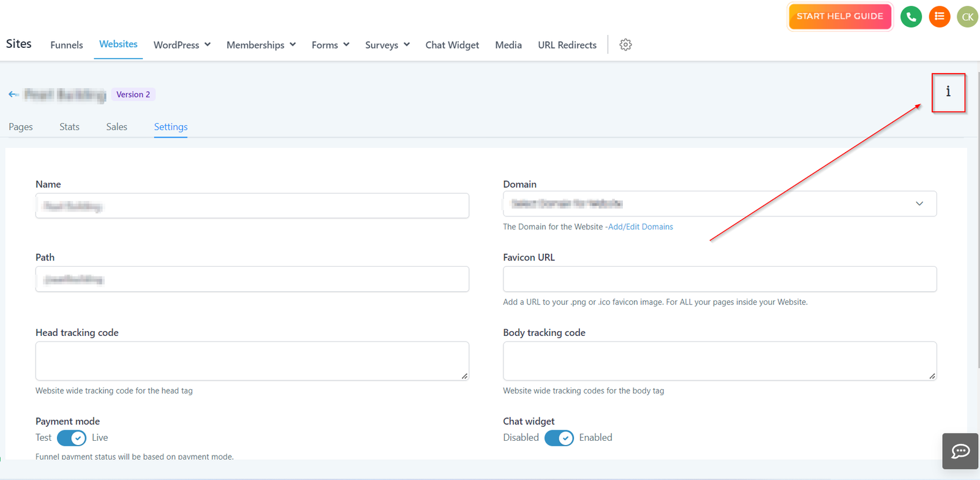Expand the WordPress menu dropdown

tap(182, 45)
